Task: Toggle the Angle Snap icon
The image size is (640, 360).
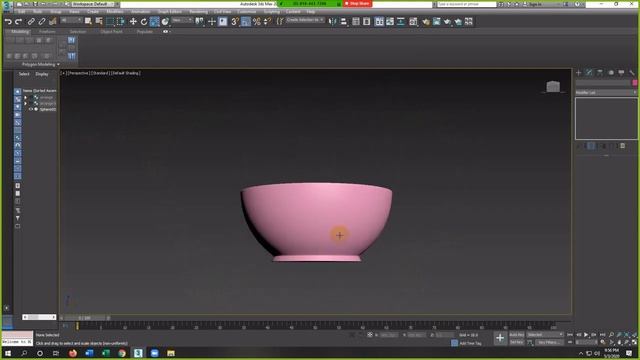Action: click(x=246, y=22)
